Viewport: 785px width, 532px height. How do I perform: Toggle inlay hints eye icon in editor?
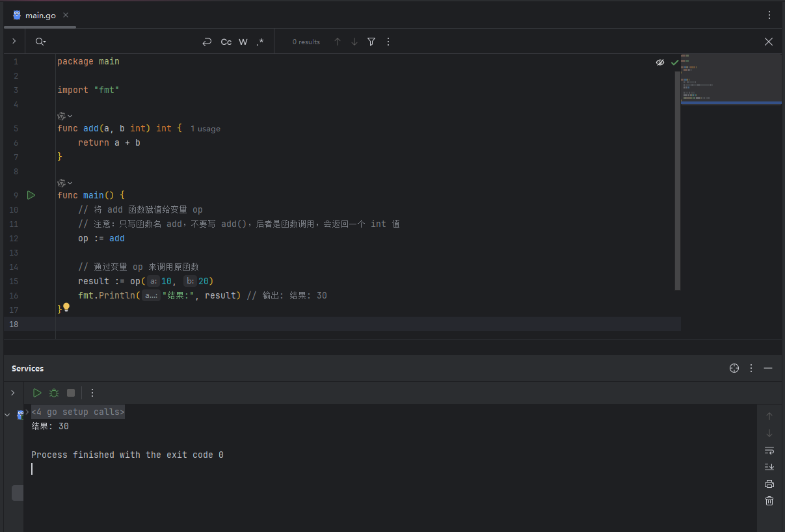660,62
